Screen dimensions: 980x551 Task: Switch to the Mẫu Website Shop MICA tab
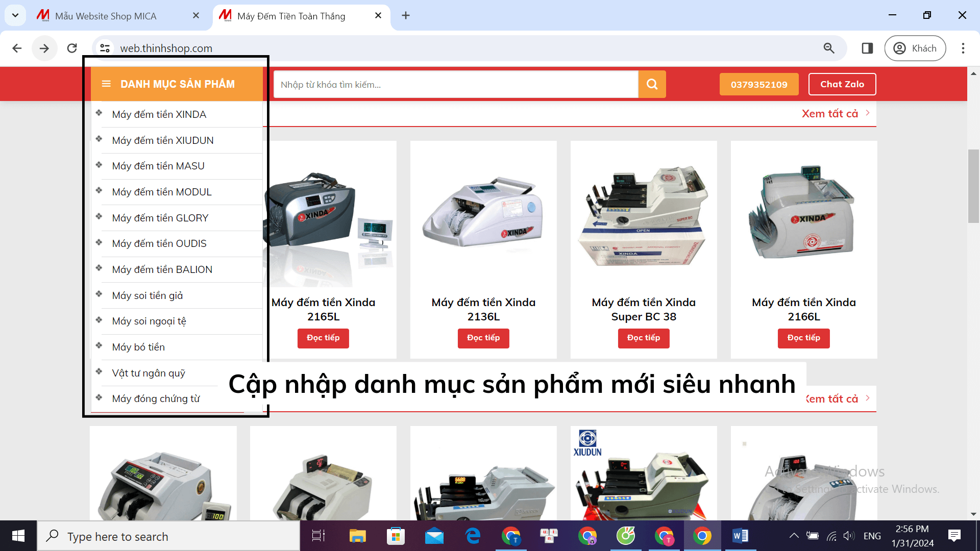click(107, 16)
